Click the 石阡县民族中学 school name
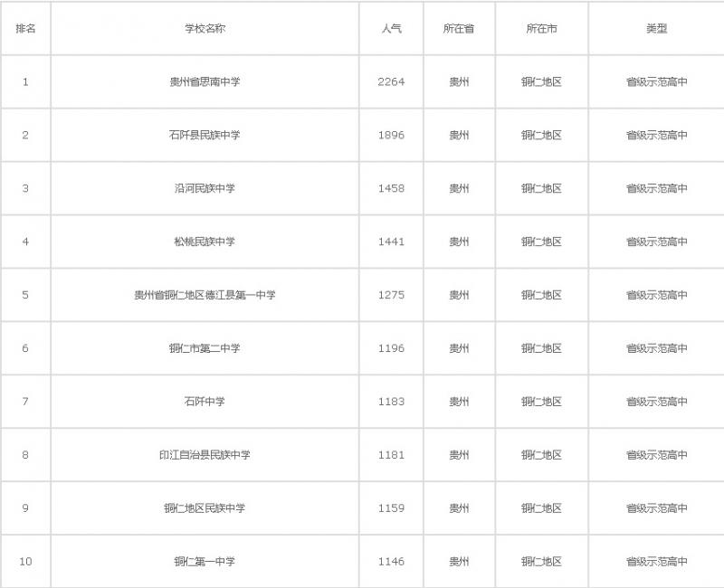The image size is (724, 588). (x=205, y=135)
